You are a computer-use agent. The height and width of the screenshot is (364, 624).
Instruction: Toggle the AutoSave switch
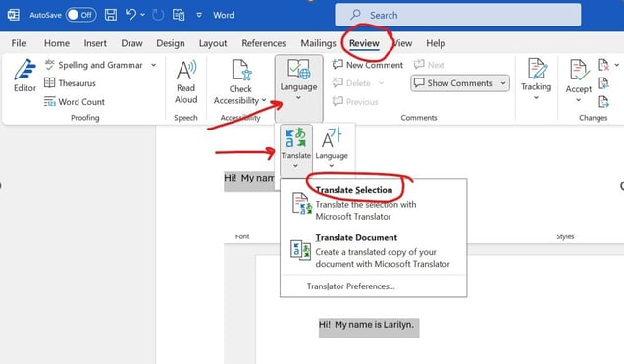click(80, 15)
